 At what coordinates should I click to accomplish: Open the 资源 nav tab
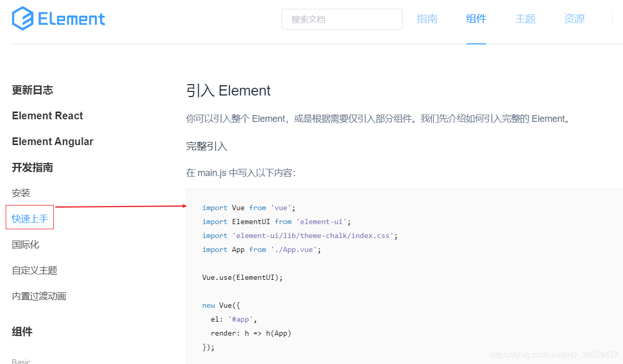pos(574,19)
